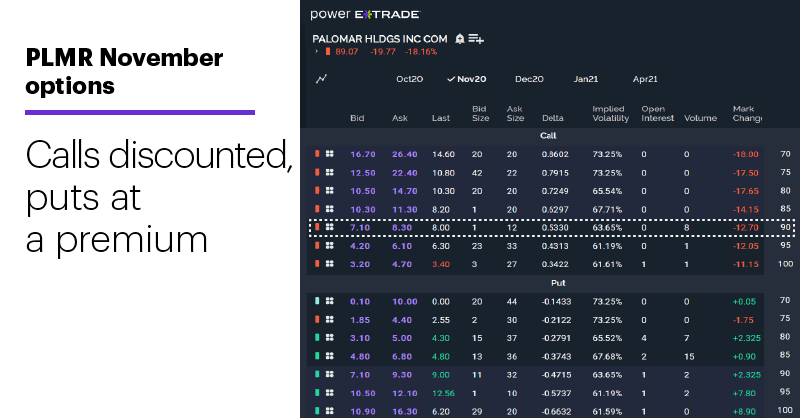Open grid icon on 70 put row
The height and width of the screenshot is (418, 800).
point(330,301)
